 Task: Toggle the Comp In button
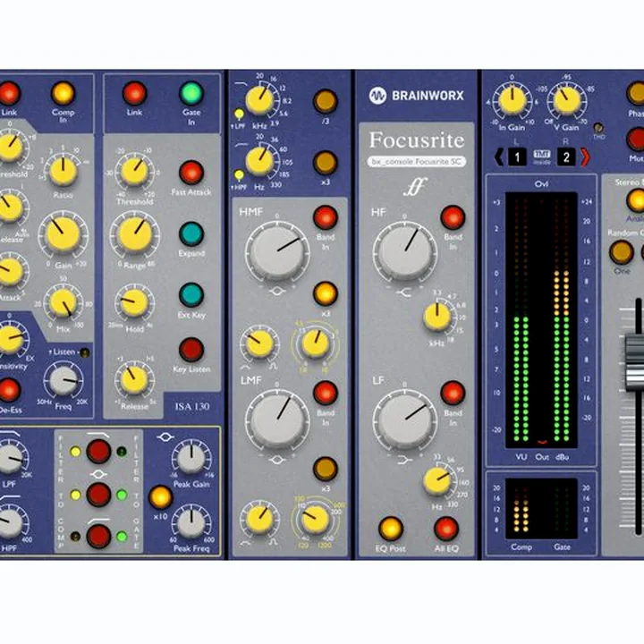(x=63, y=93)
